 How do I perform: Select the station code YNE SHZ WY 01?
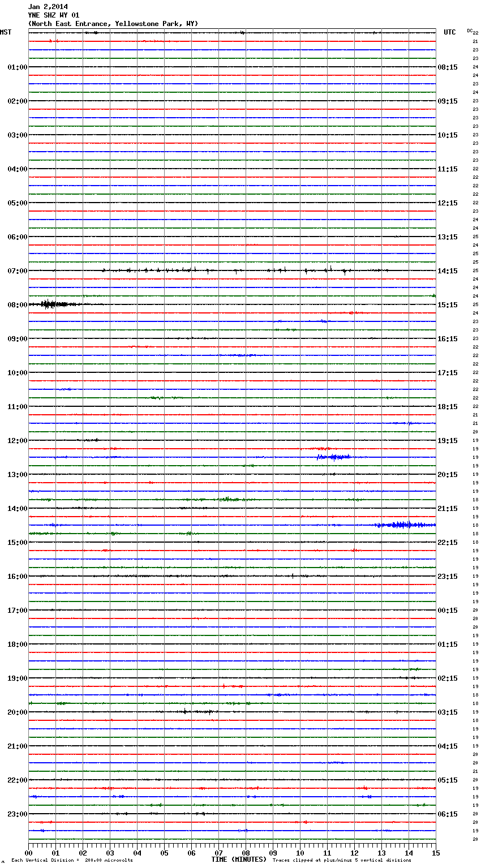(x=54, y=15)
